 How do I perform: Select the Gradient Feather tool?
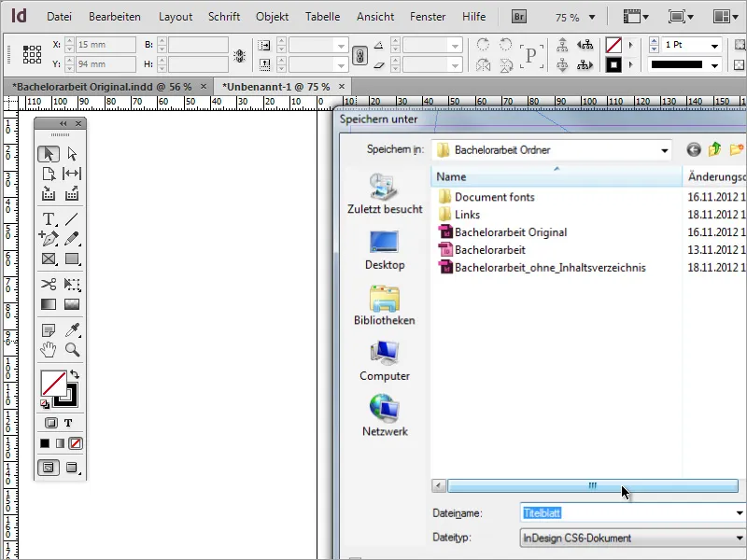click(x=72, y=304)
